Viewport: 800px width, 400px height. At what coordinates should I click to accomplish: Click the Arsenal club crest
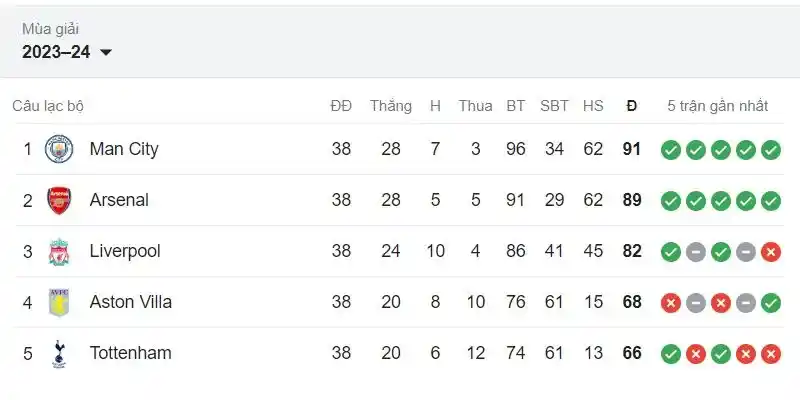point(59,200)
